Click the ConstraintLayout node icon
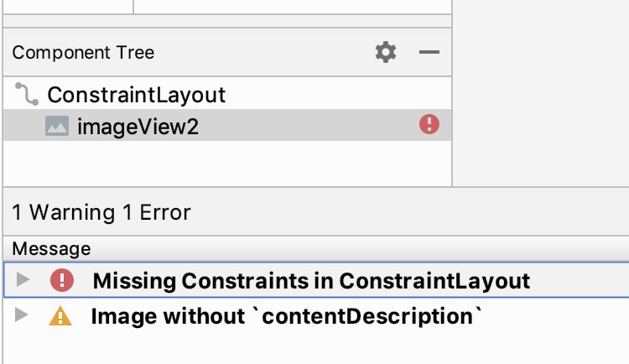This screenshot has height=364, width=629. click(27, 94)
